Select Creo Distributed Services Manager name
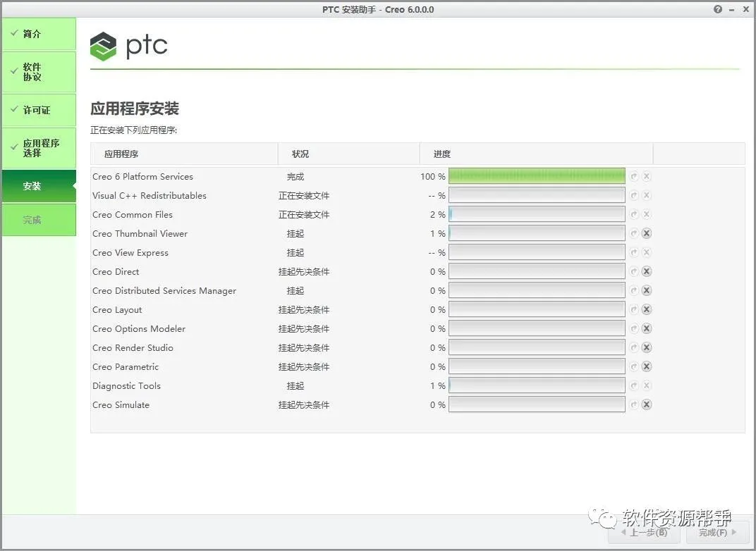The height and width of the screenshot is (551, 756). (164, 291)
